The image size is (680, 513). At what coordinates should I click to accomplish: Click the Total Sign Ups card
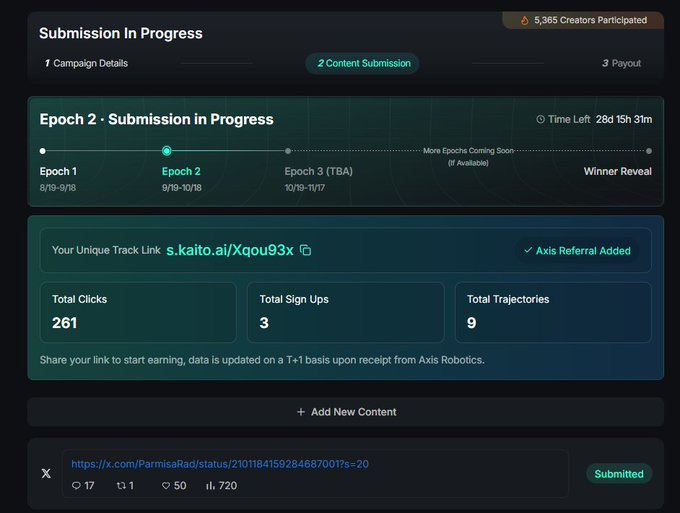coord(346,312)
